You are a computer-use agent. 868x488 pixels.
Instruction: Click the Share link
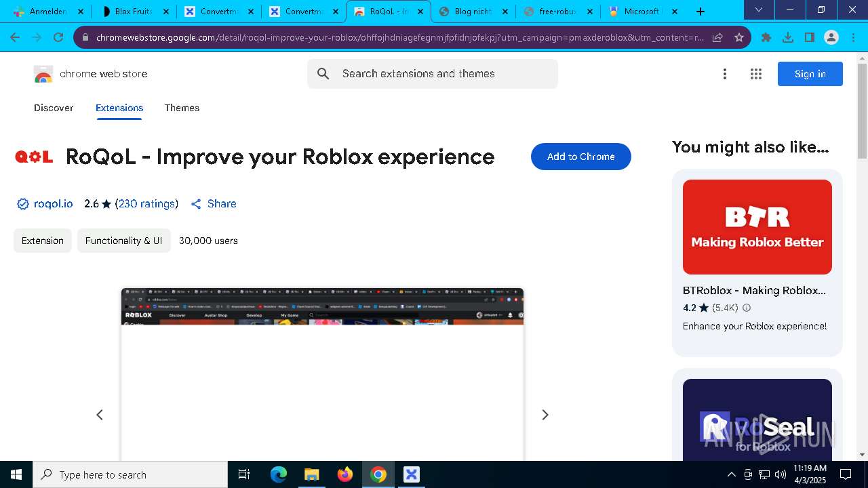[214, 204]
